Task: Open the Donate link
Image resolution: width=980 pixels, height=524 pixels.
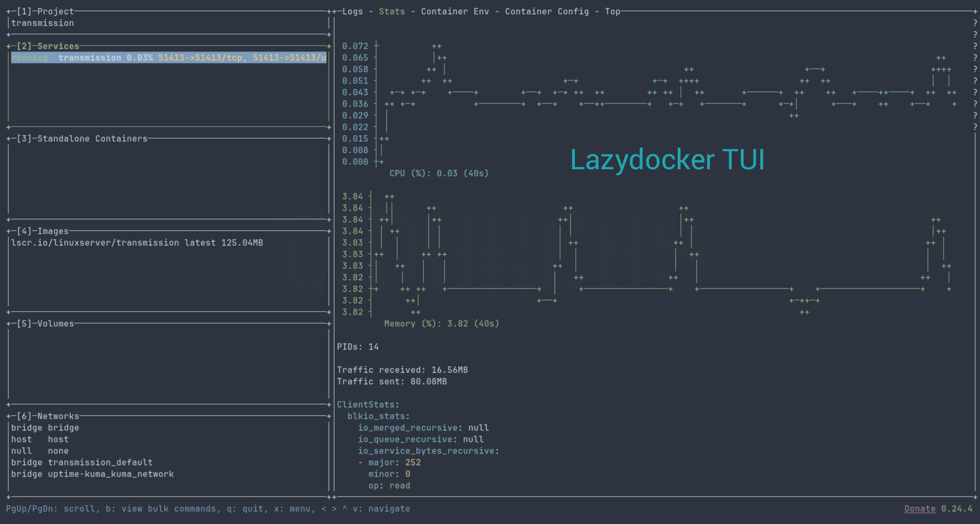Action: 920,509
